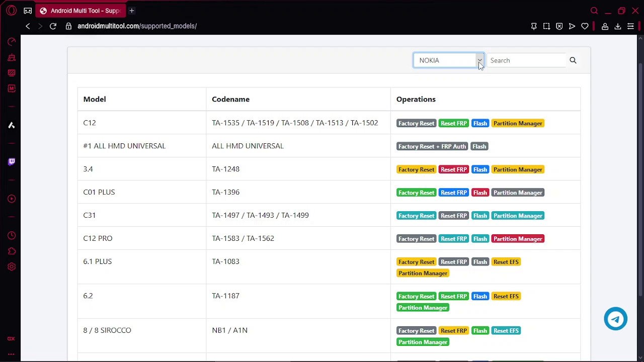Open sidebar three-dots setup menu

11,354
